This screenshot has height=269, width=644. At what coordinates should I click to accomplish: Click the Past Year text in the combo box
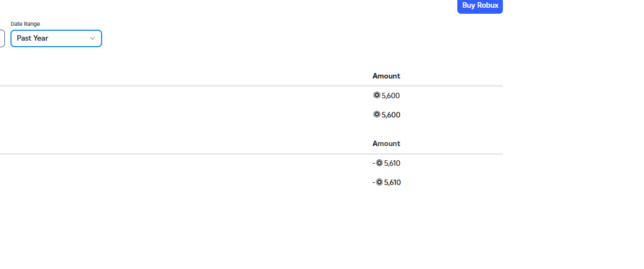click(32, 38)
